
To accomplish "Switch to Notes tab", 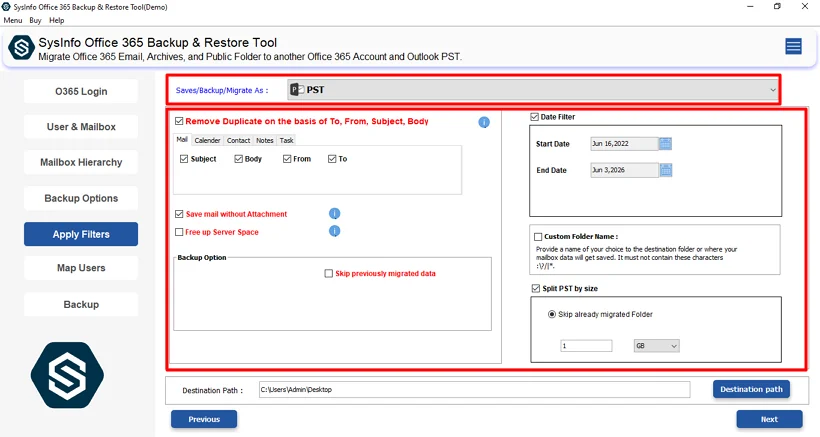I will tap(265, 140).
